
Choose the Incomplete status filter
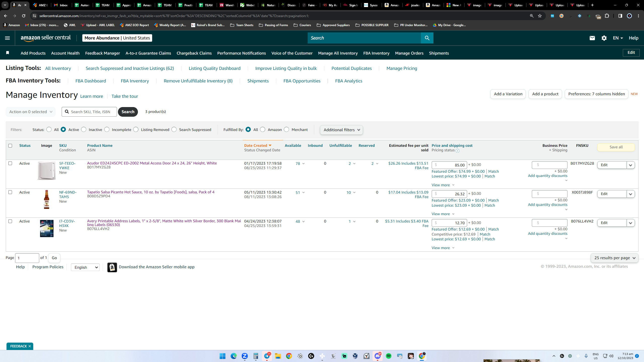pos(107,129)
